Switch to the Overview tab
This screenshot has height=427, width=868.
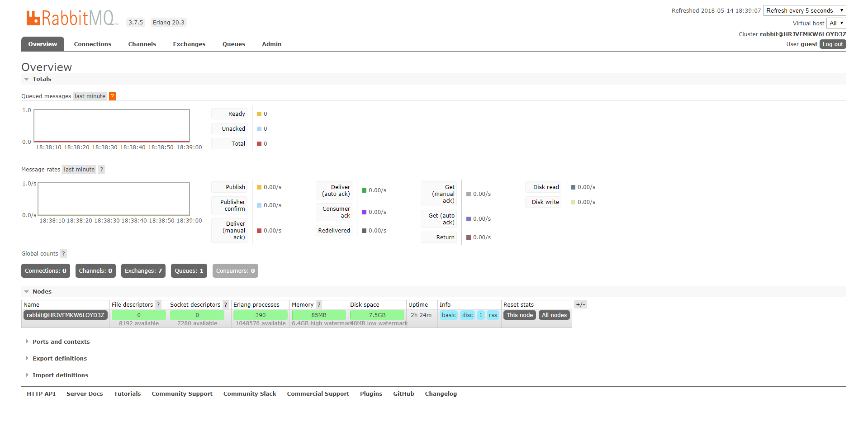pyautogui.click(x=43, y=44)
